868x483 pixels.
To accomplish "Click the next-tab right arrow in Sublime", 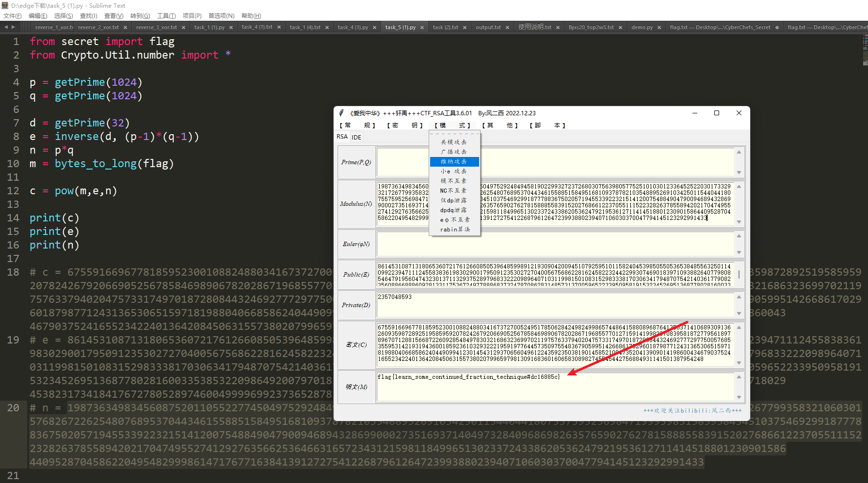I will 13,27.
